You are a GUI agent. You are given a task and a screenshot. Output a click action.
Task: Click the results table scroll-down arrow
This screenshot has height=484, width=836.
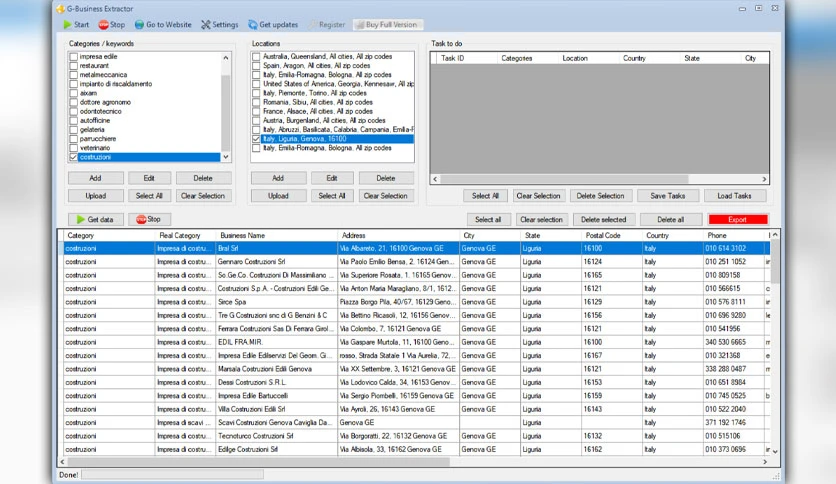(x=775, y=451)
